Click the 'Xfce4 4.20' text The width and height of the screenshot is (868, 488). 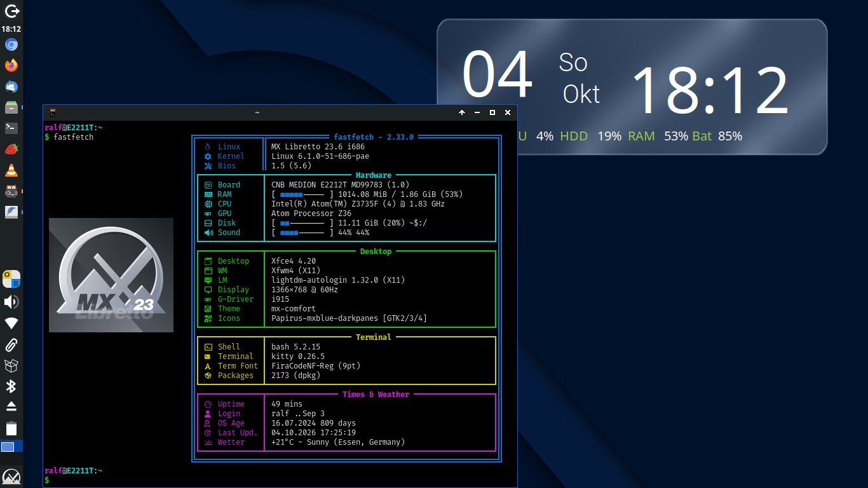[294, 261]
